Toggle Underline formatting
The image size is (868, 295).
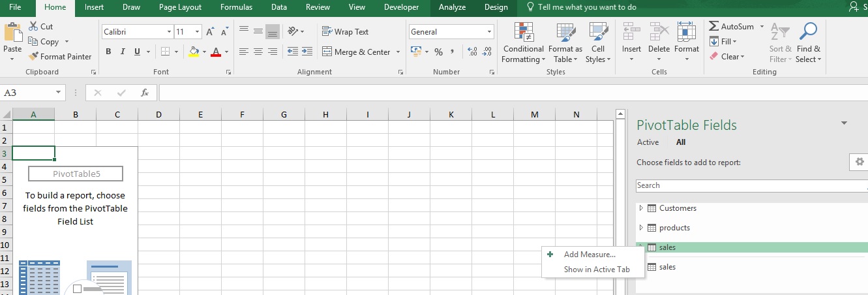coord(137,52)
